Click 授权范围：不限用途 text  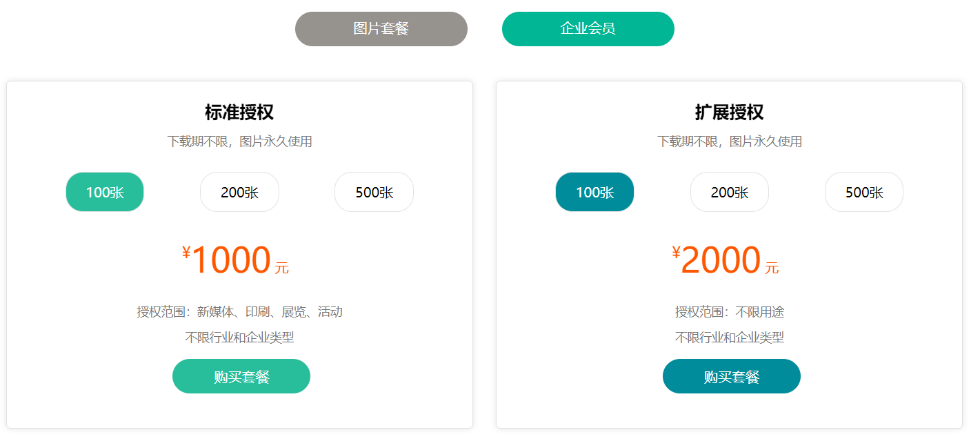point(729,312)
